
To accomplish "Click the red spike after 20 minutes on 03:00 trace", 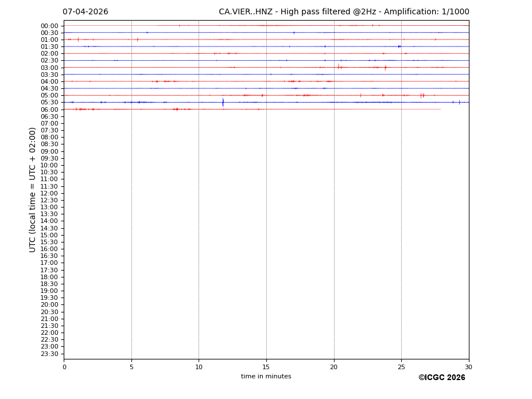I will (339, 67).
